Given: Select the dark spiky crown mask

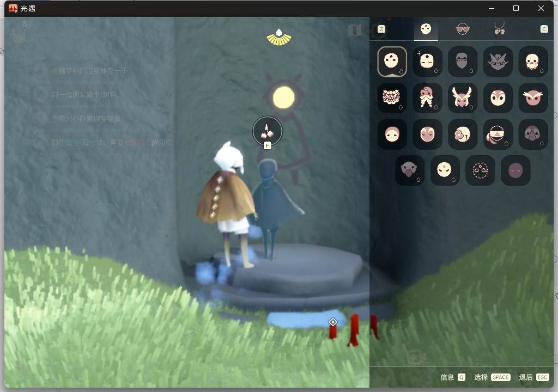Looking at the screenshot, I should 498,62.
